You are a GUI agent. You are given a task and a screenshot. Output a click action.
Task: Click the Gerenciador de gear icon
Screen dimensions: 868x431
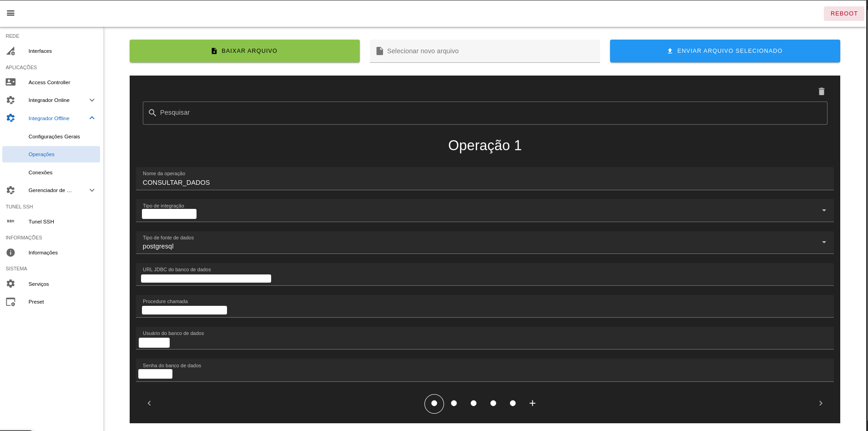coord(10,190)
